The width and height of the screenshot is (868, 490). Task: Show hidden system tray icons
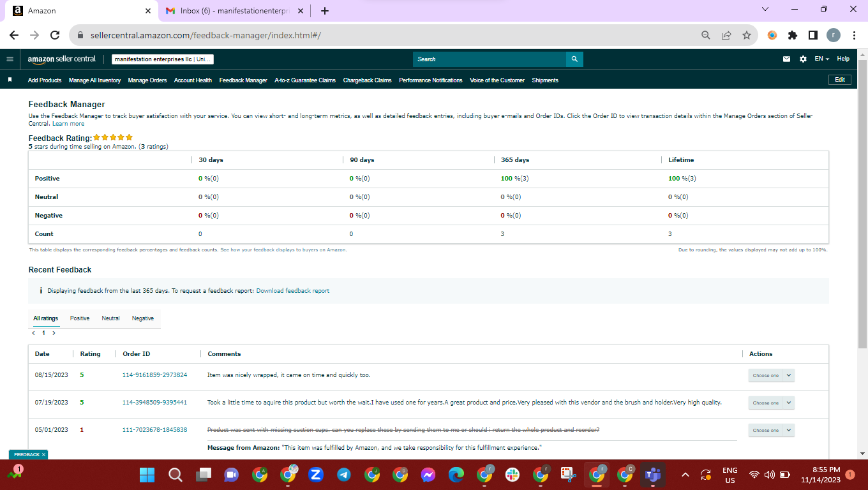coord(685,475)
